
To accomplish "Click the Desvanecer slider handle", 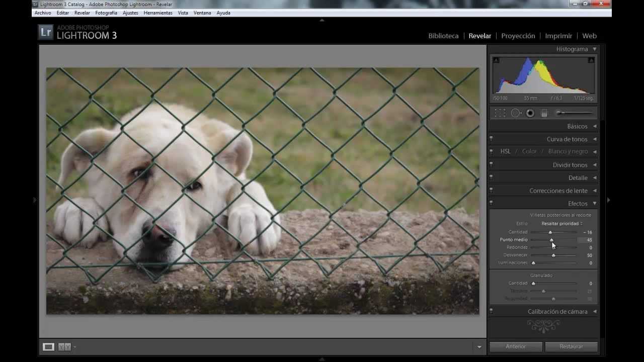I will [x=553, y=255].
